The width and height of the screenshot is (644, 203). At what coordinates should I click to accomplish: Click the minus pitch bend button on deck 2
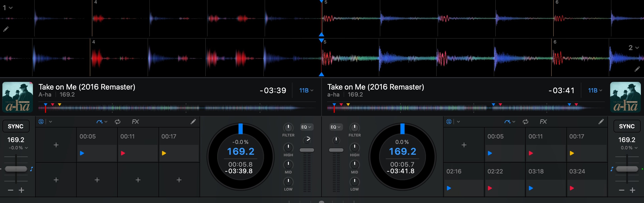point(621,190)
